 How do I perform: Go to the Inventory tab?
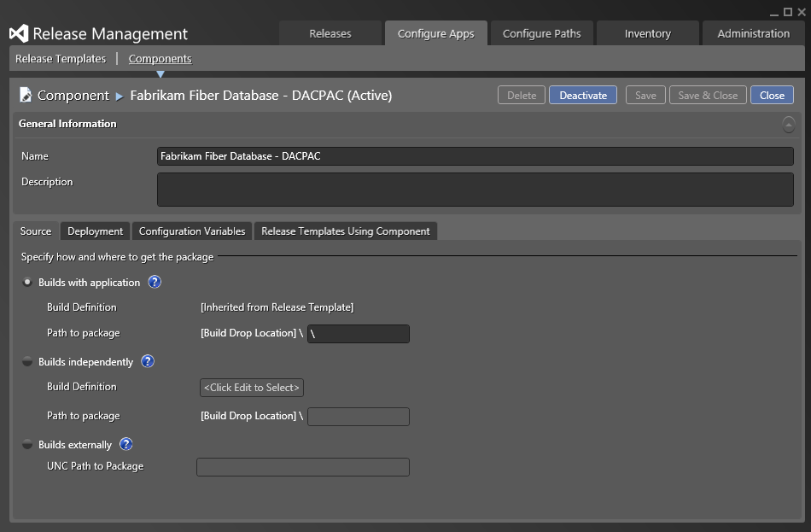point(648,33)
